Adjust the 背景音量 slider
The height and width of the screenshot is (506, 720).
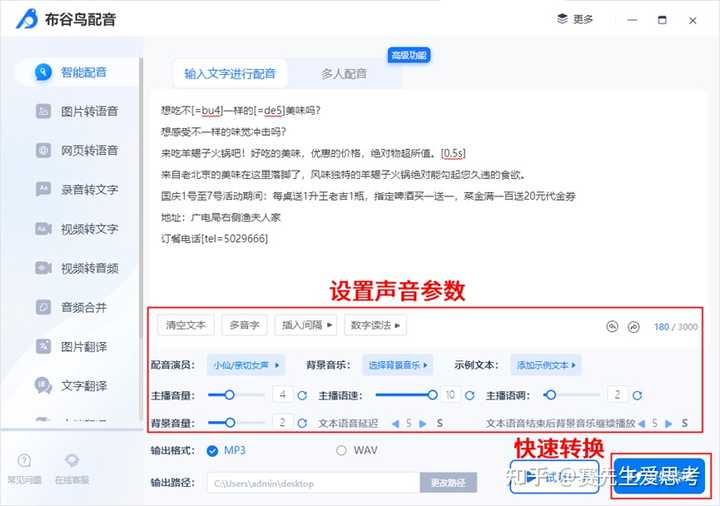tap(236, 422)
